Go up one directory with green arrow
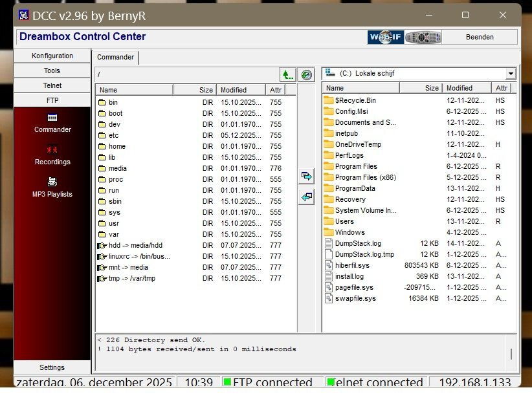 click(x=287, y=75)
